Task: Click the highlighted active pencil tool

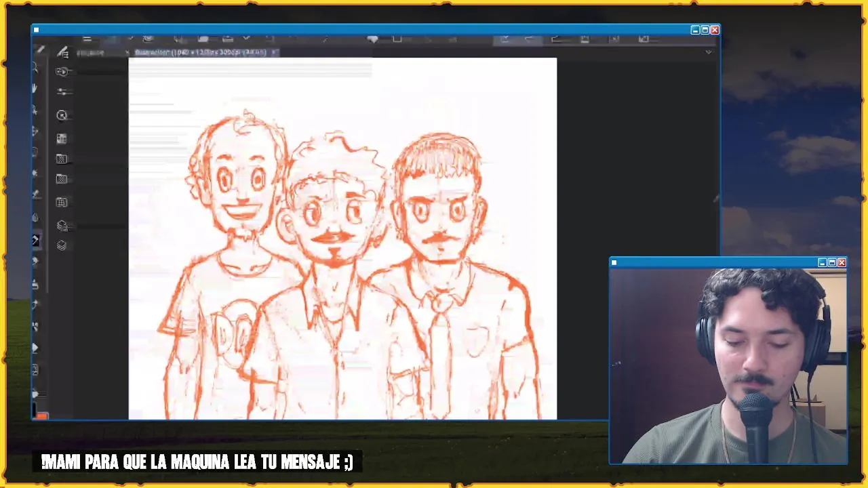Action: tap(35, 240)
